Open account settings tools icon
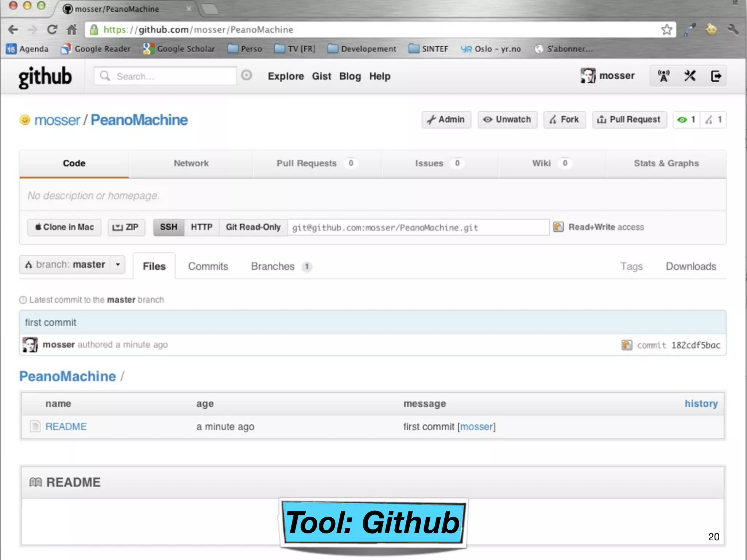The image size is (747, 560). (x=690, y=76)
